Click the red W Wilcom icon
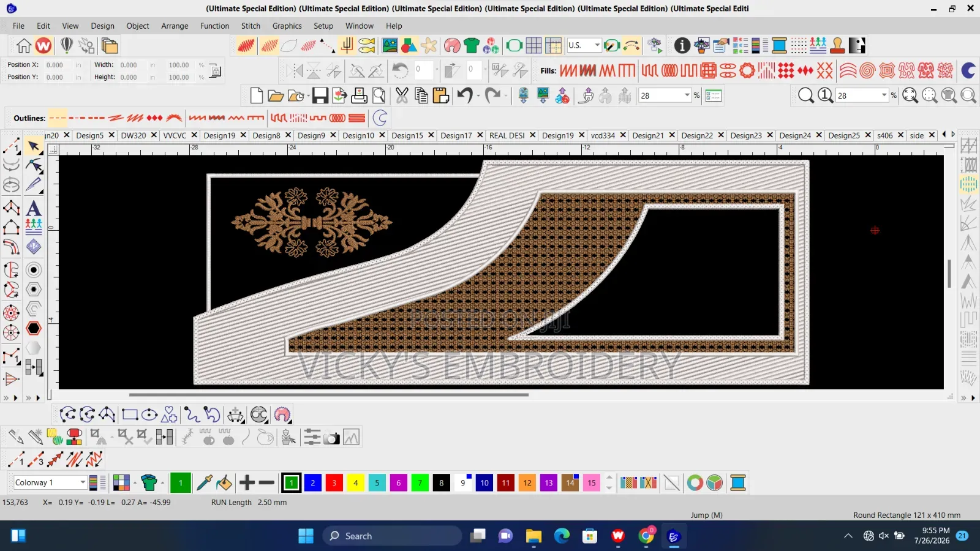The width and height of the screenshot is (980, 551). [43, 46]
